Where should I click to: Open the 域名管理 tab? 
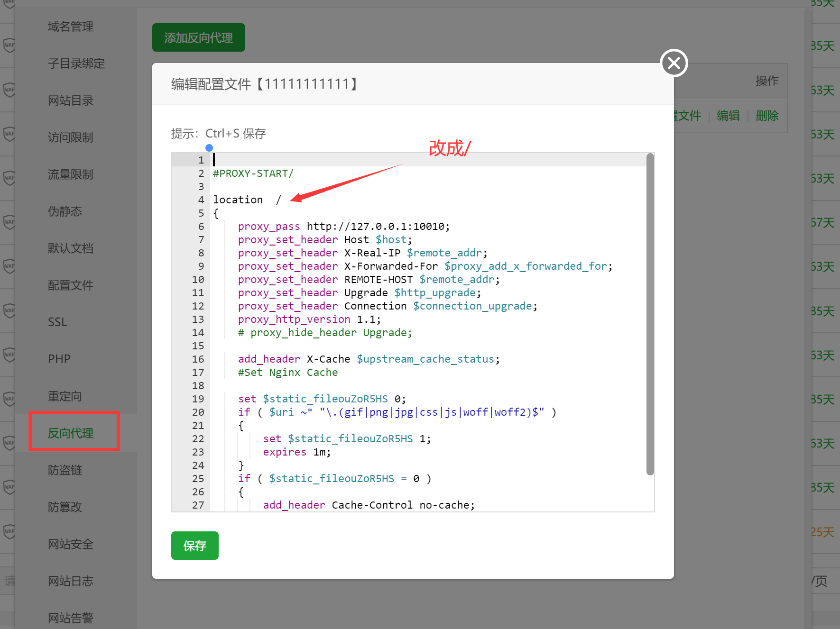(x=71, y=27)
